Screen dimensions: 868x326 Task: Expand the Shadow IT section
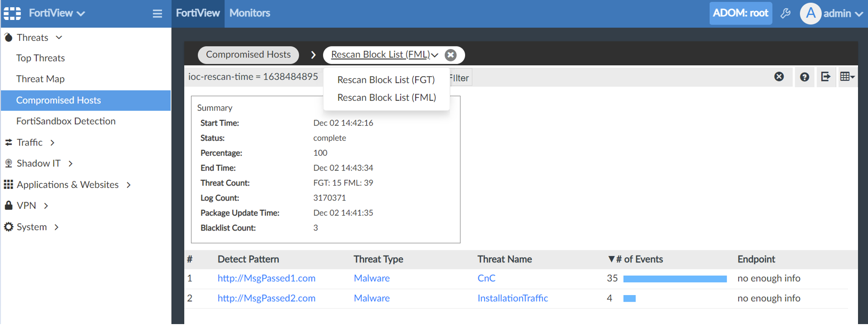(70, 163)
